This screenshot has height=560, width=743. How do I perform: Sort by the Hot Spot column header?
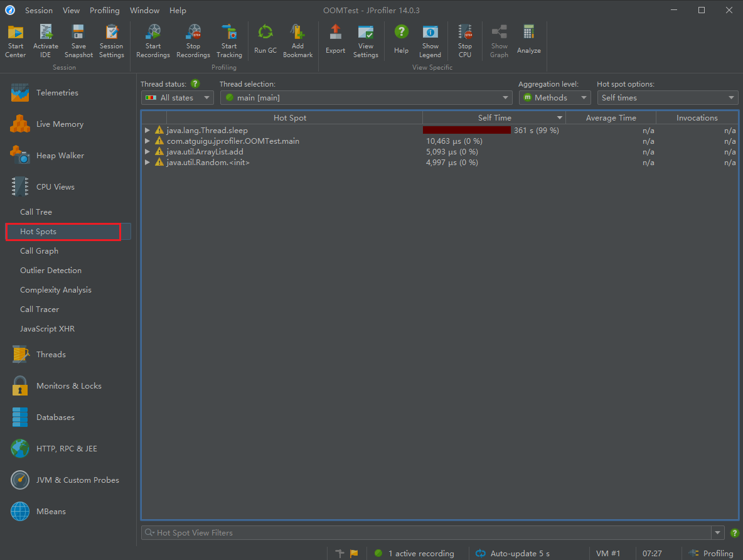[x=289, y=117]
